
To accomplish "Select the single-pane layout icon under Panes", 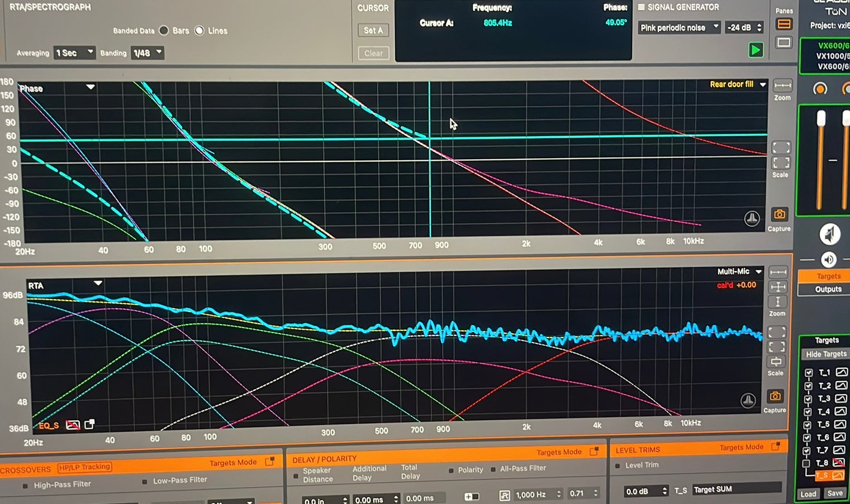I will click(783, 42).
